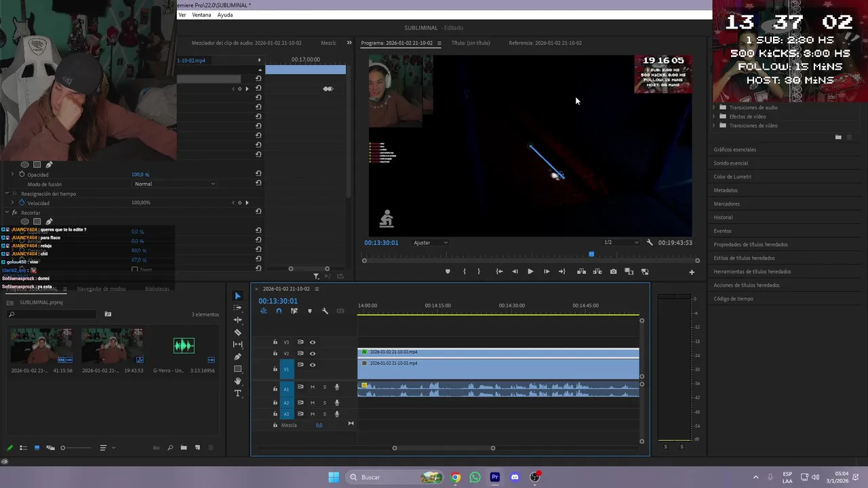Viewport: 868px width, 488px height.
Task: Switch Project panel to icon view
Action: click(37, 448)
